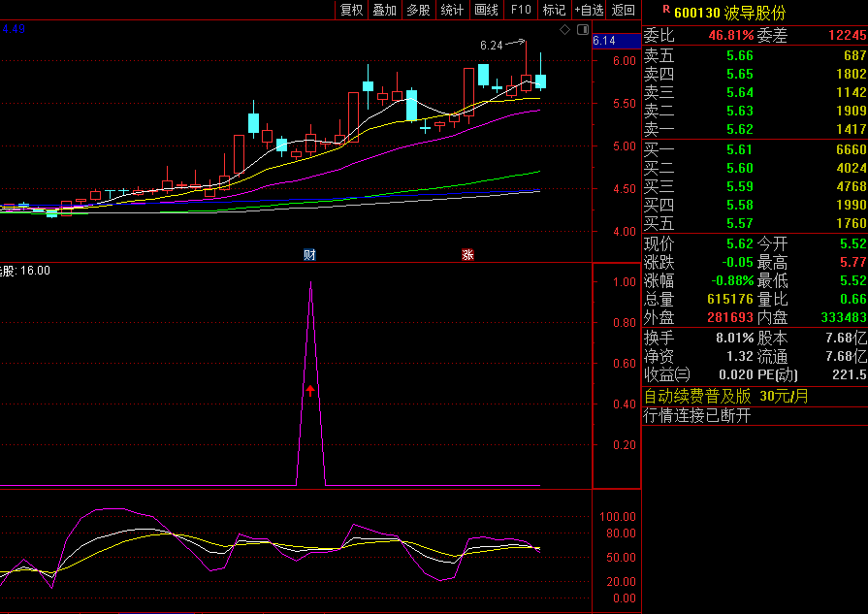The width and height of the screenshot is (868, 614).
Task: Click the 选股: 16.00 indicator label
Action: point(25,271)
